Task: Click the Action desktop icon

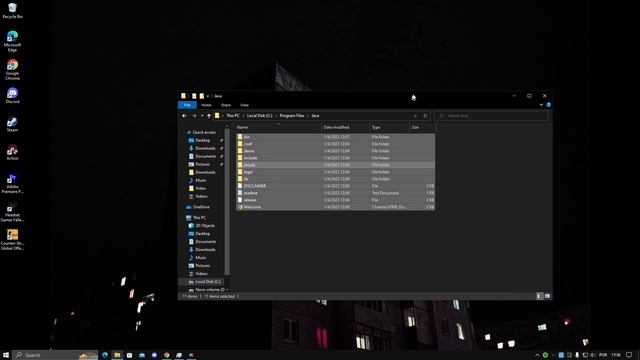Action: pyautogui.click(x=12, y=152)
